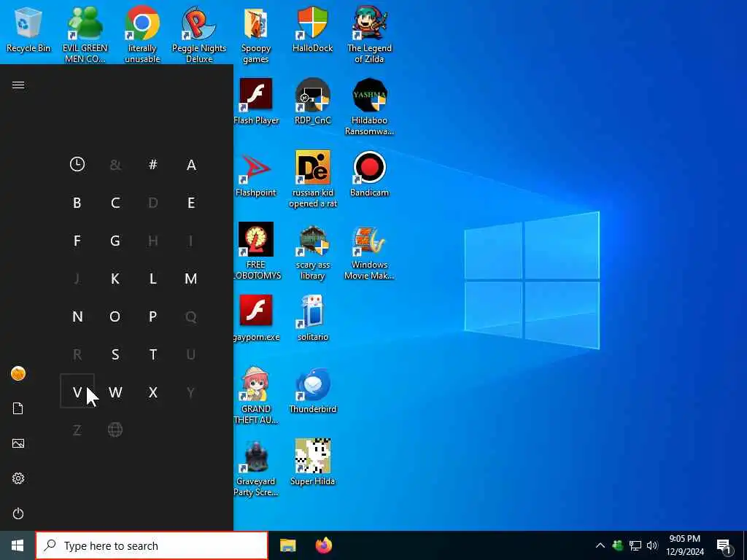Select letter M in the alphabet grid
This screenshot has height=560, width=747.
(x=191, y=279)
